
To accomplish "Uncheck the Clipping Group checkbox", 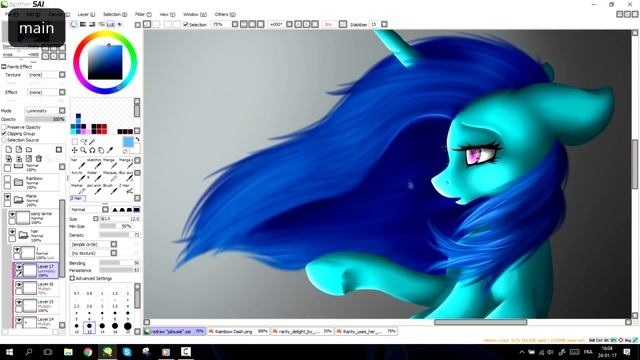I will point(4,133).
